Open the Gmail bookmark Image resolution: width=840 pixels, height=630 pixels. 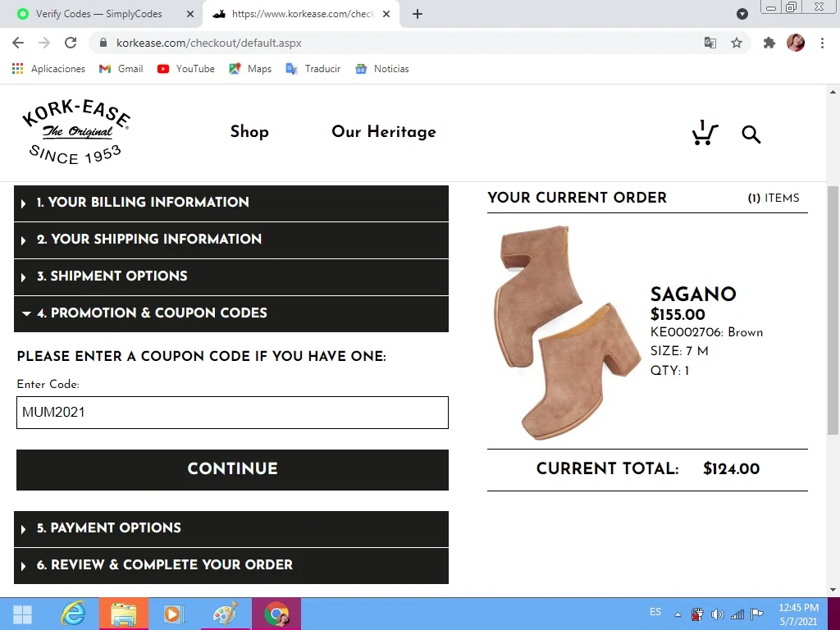point(121,69)
